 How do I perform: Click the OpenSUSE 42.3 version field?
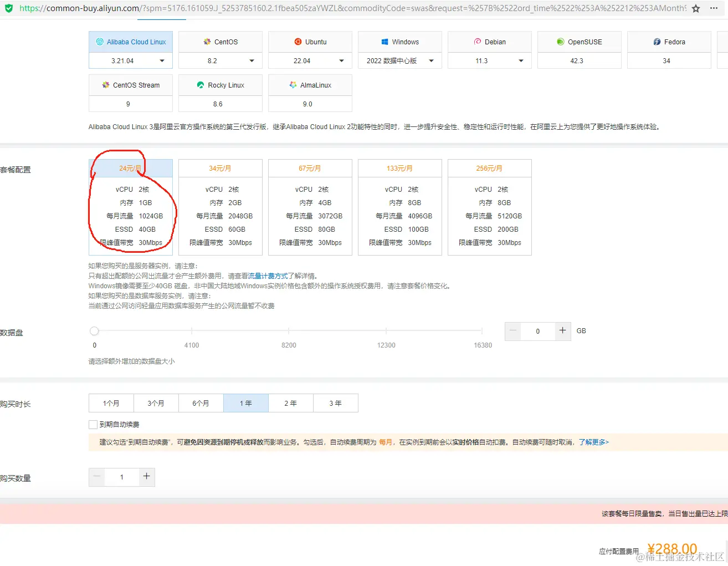tap(580, 61)
